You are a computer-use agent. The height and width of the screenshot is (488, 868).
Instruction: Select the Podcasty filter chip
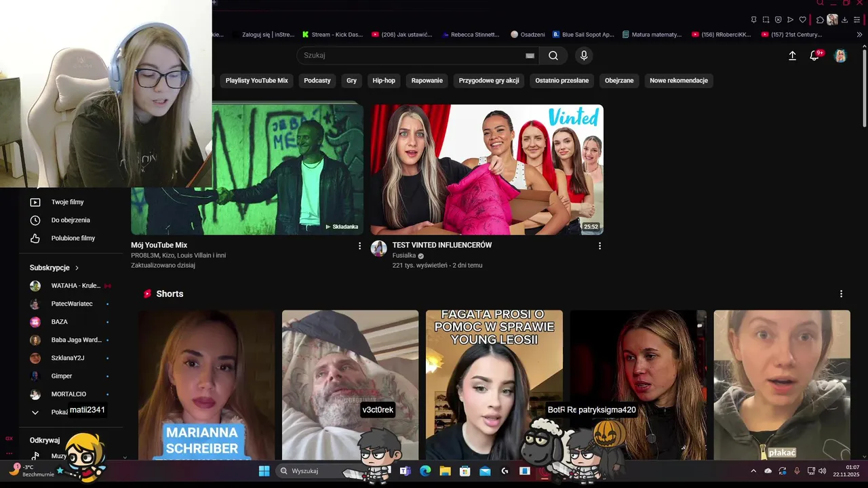(317, 81)
